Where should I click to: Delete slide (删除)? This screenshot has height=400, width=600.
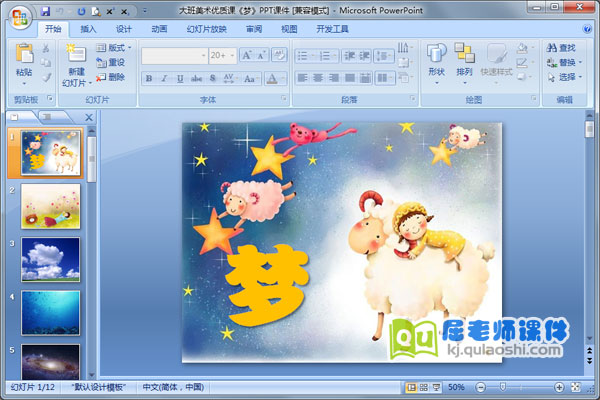(x=111, y=77)
